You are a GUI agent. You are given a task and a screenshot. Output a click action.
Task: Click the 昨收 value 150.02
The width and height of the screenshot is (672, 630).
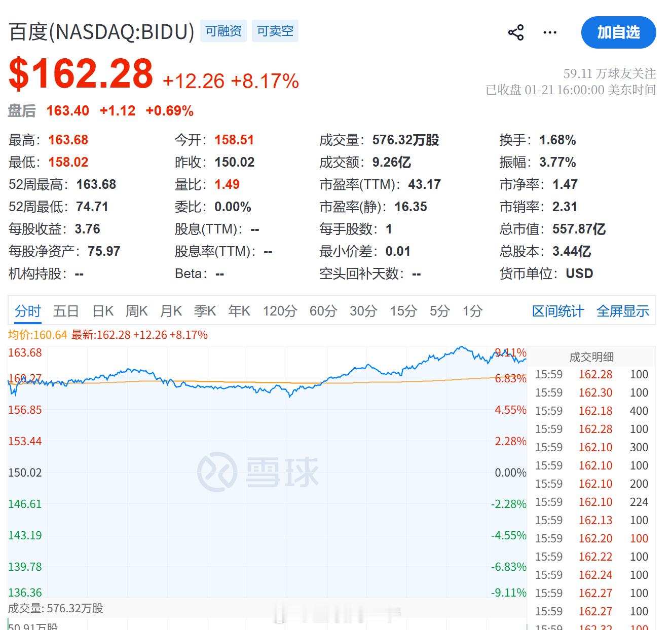235,163
